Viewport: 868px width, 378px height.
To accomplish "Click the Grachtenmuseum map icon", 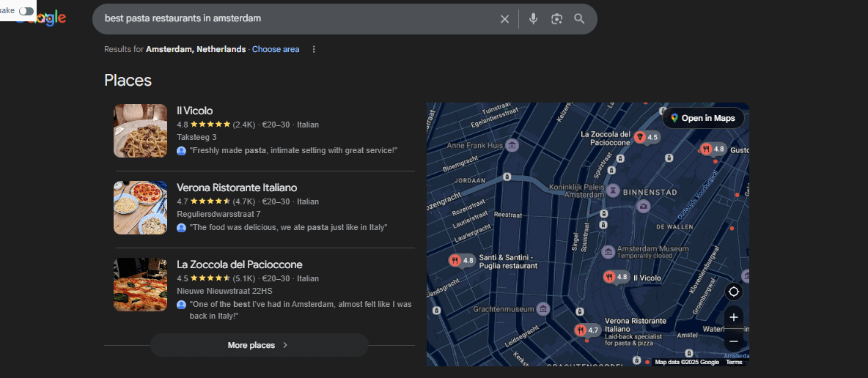I will [543, 308].
